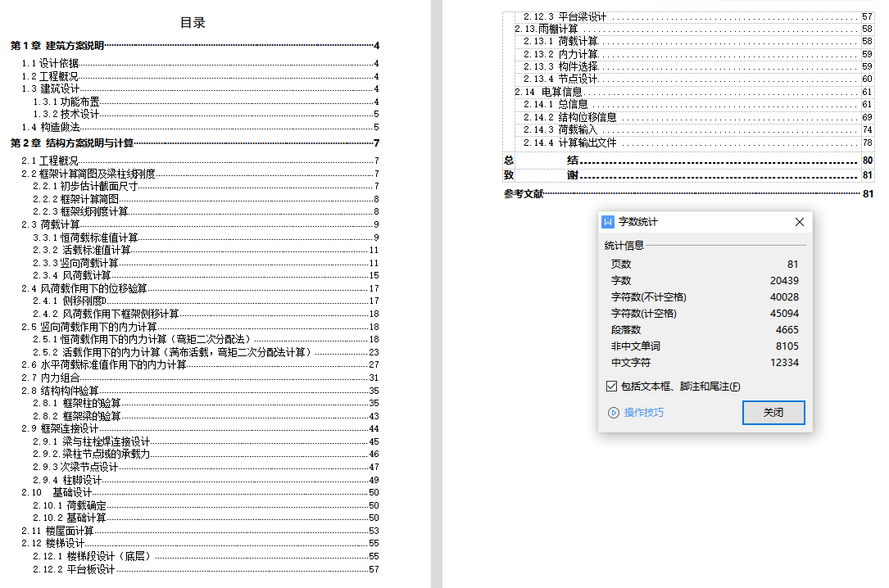Click the 字数统计 dialog title
The width and height of the screenshot is (889, 588).
tap(637, 222)
